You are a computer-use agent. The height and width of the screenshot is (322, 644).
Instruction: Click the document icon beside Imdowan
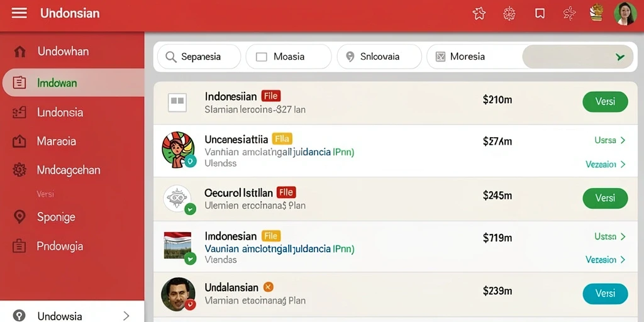point(19,83)
